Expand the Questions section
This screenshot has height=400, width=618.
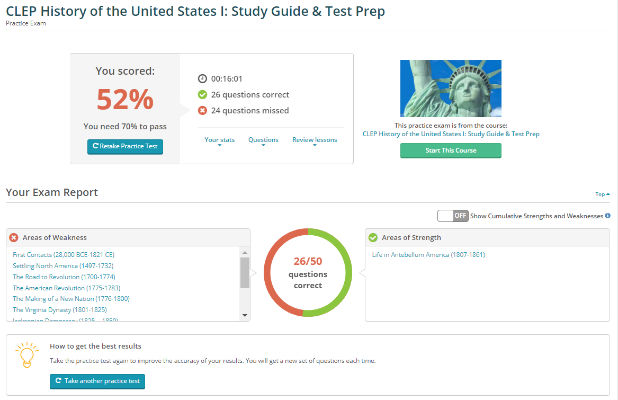tap(263, 140)
